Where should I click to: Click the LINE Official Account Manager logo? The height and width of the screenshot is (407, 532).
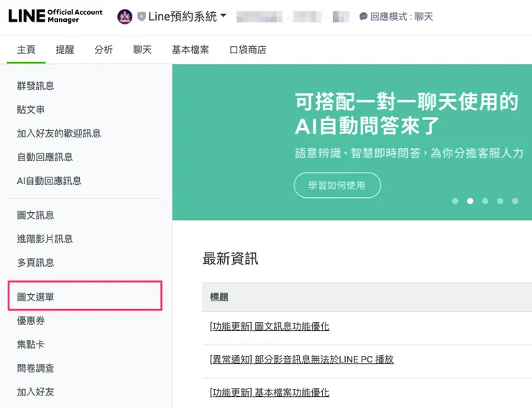(x=55, y=16)
